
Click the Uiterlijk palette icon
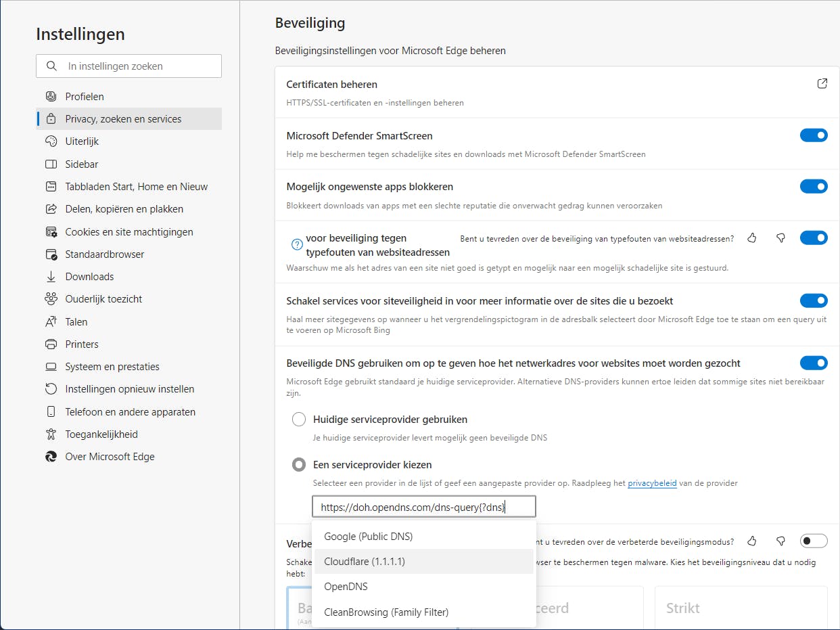click(x=51, y=141)
